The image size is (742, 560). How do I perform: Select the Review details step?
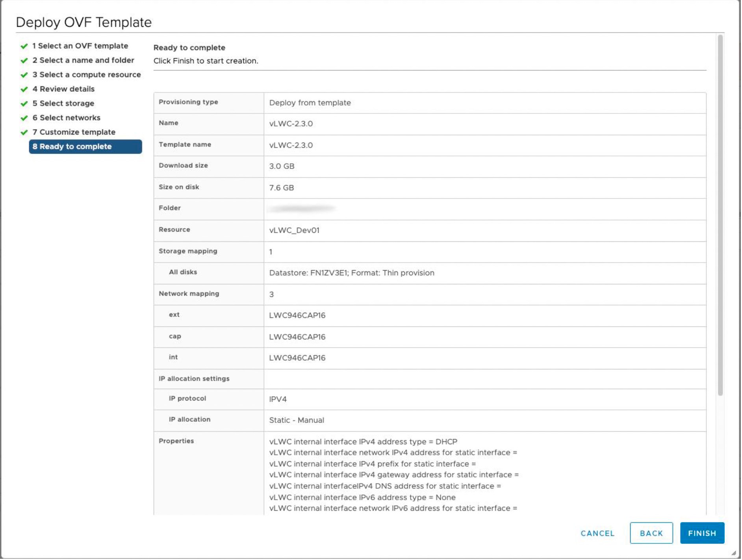63,89
